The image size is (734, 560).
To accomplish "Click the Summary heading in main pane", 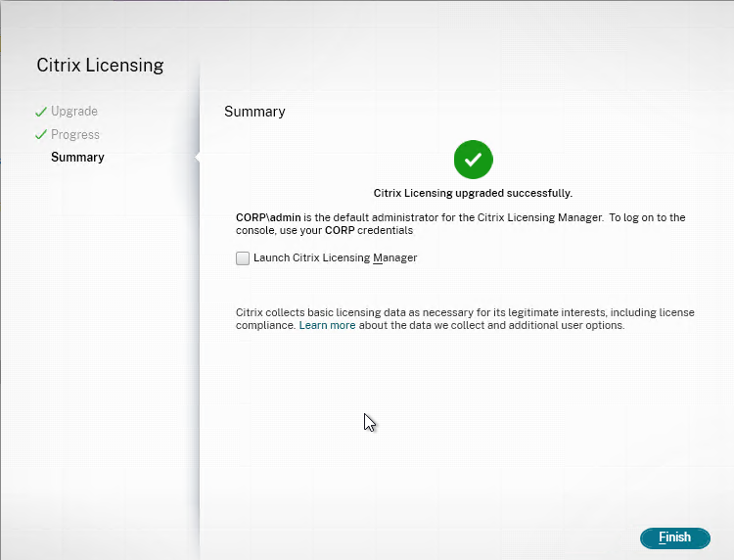I will [x=254, y=112].
